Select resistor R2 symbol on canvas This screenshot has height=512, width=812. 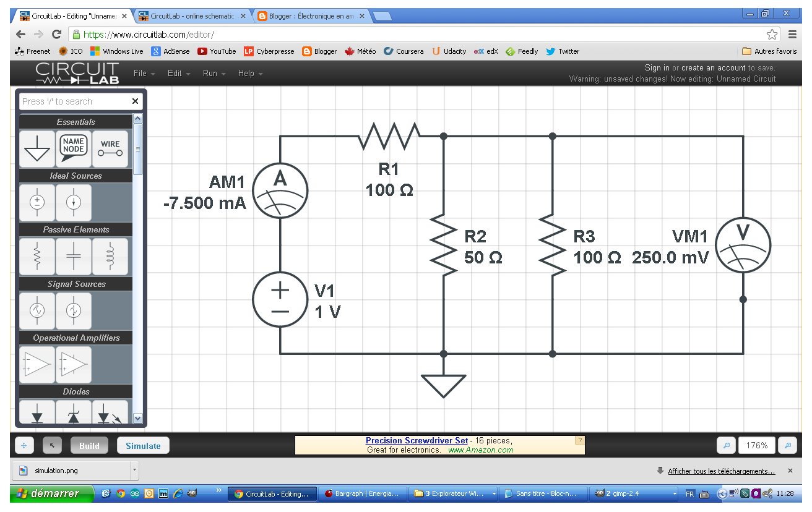click(444, 245)
